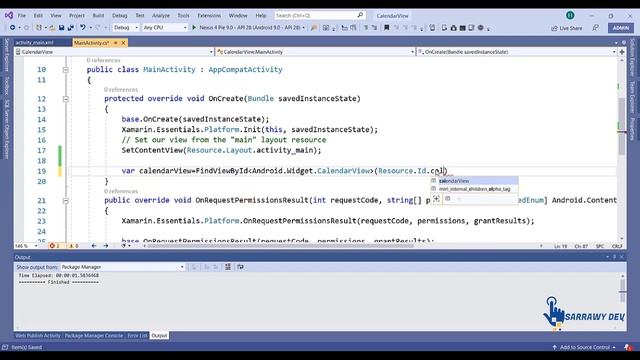The image size is (640, 360).
Task: Open the CalendarView.MainActivity type dropdown
Action: tap(316, 52)
